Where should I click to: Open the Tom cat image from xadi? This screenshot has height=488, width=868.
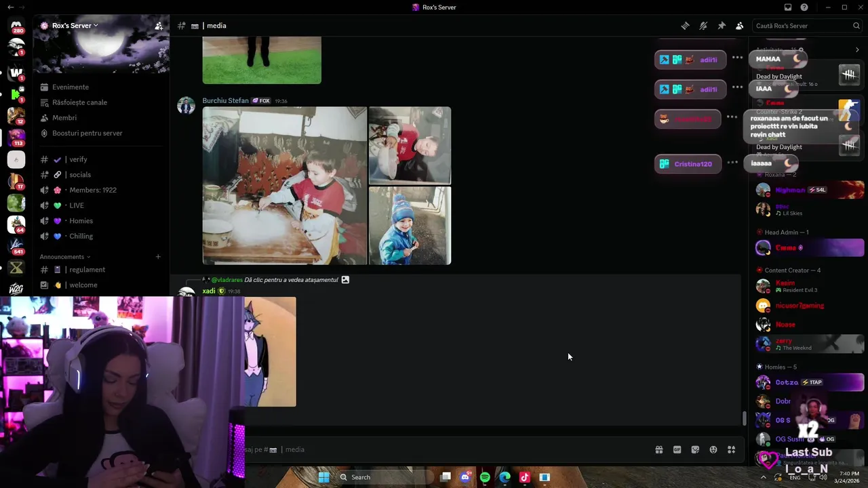coord(270,352)
